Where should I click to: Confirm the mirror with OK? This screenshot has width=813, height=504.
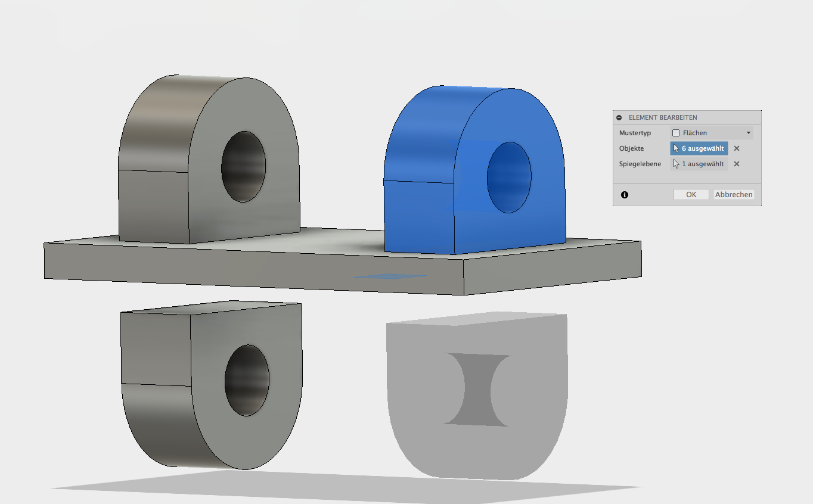pos(691,195)
